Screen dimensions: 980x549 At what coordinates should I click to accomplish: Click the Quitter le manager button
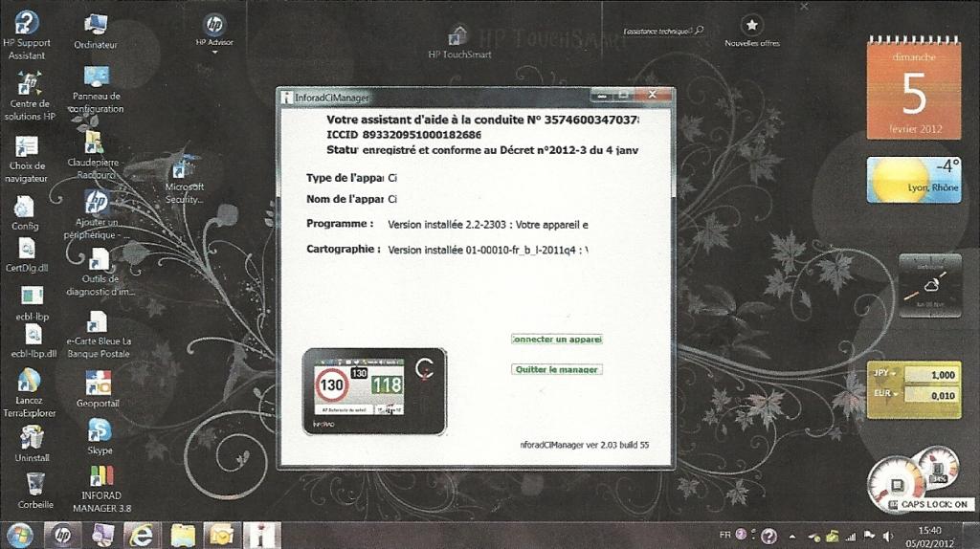click(x=557, y=369)
